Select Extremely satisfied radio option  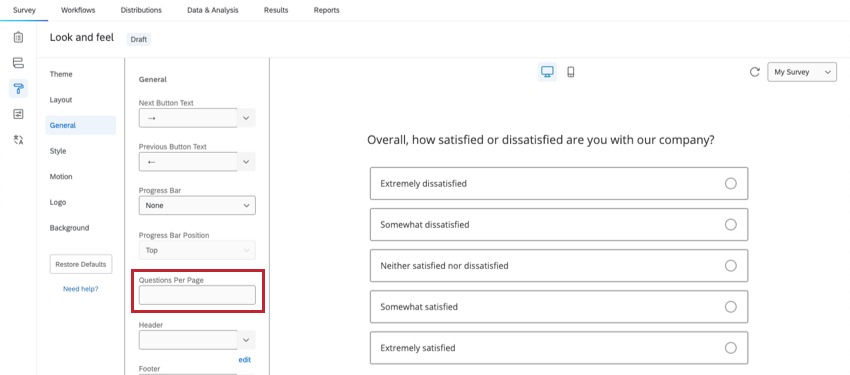click(731, 348)
